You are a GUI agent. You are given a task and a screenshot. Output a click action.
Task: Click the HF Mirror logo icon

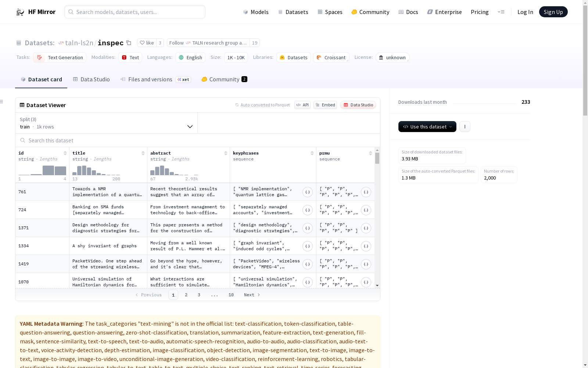(20, 12)
